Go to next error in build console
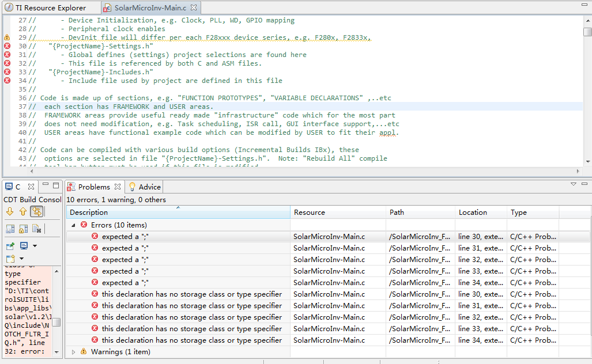Screen dimensions: 592x364 (10, 212)
